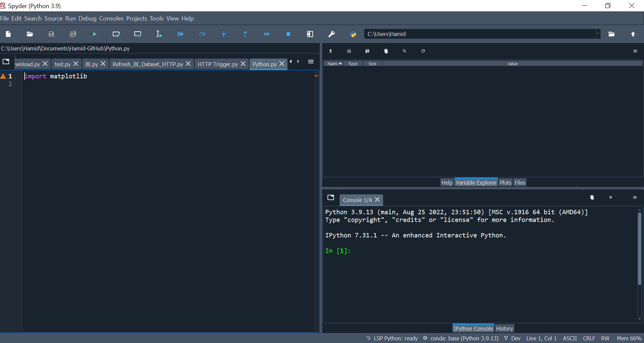Expand working directory path dropdown arrow

(598, 34)
